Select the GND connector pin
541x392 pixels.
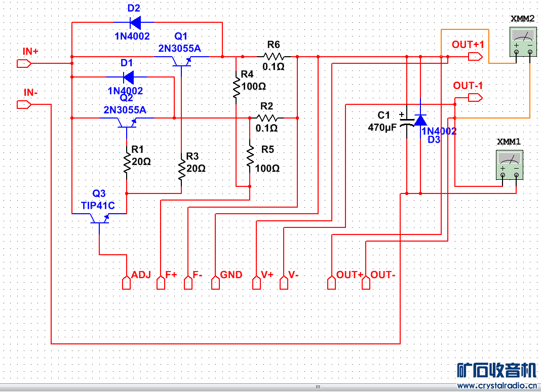coord(216,283)
